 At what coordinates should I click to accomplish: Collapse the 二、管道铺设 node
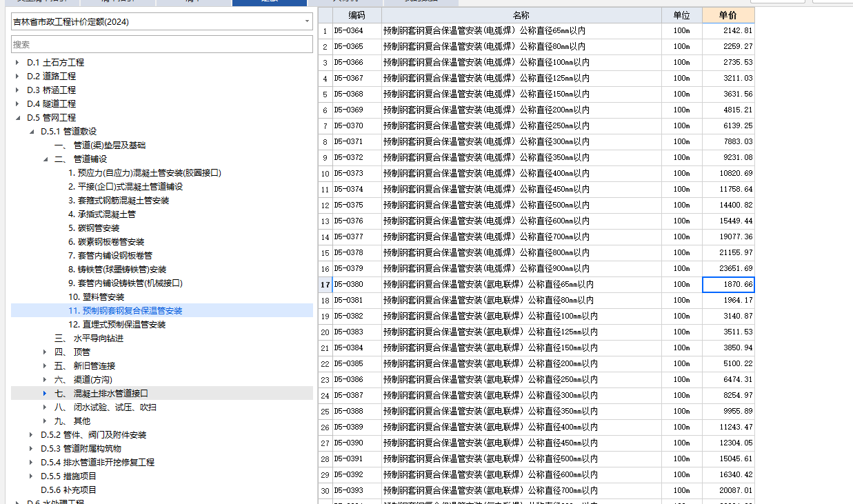45,159
